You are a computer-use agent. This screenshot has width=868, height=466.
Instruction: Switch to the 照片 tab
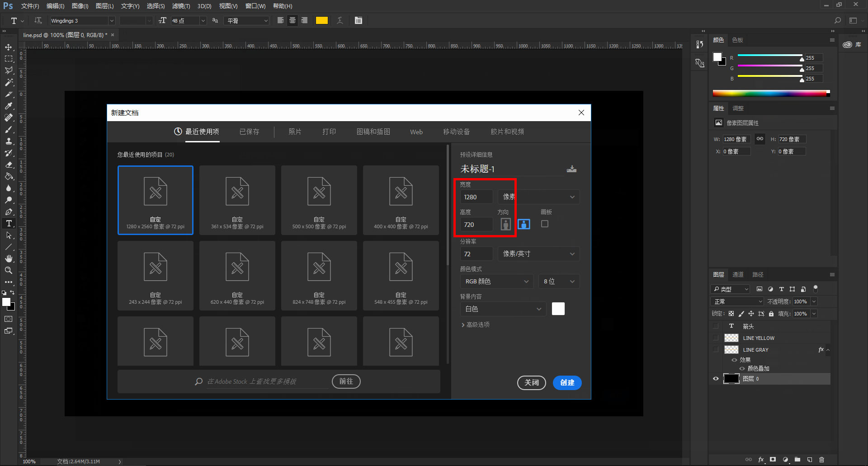(295, 132)
